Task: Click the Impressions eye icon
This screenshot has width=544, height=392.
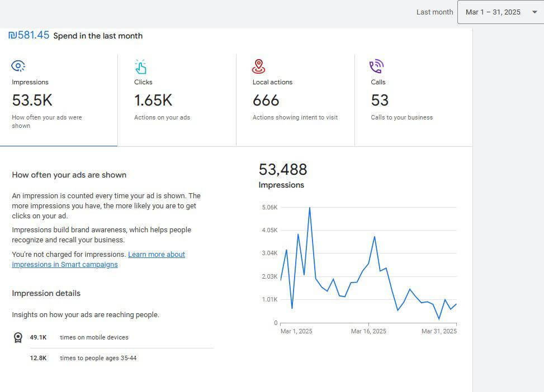Action: [18, 66]
